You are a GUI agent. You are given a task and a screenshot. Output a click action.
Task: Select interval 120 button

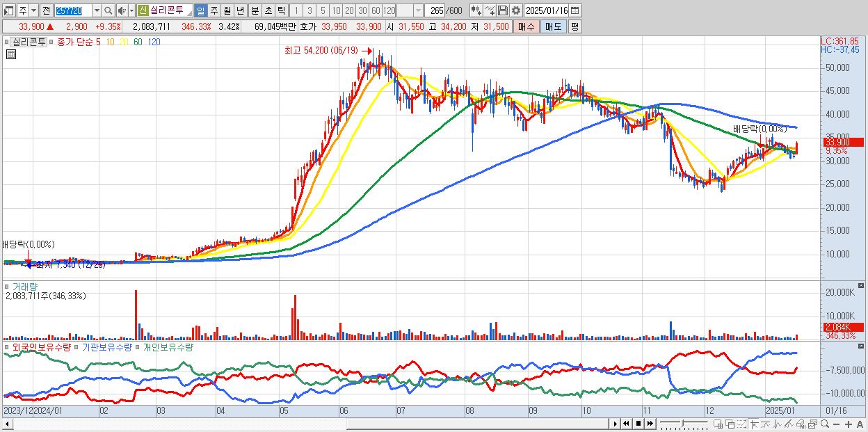coord(389,10)
